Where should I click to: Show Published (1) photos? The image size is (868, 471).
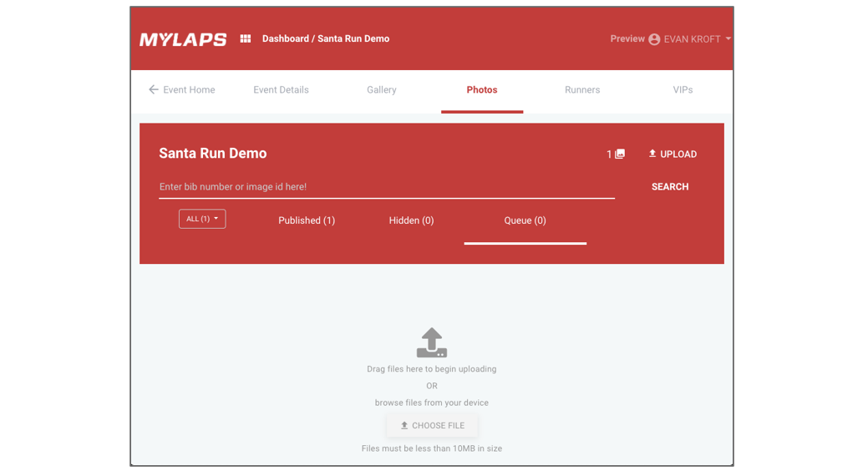307,220
